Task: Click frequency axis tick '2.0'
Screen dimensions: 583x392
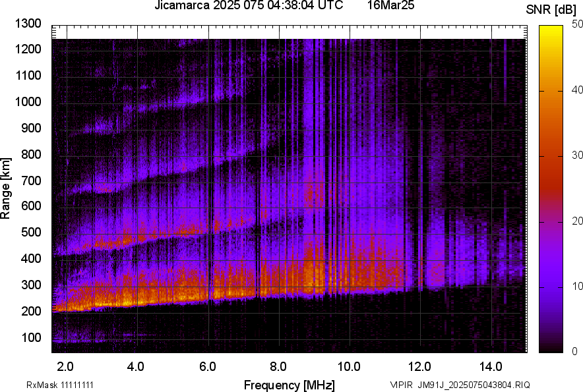Action: [x=65, y=367]
